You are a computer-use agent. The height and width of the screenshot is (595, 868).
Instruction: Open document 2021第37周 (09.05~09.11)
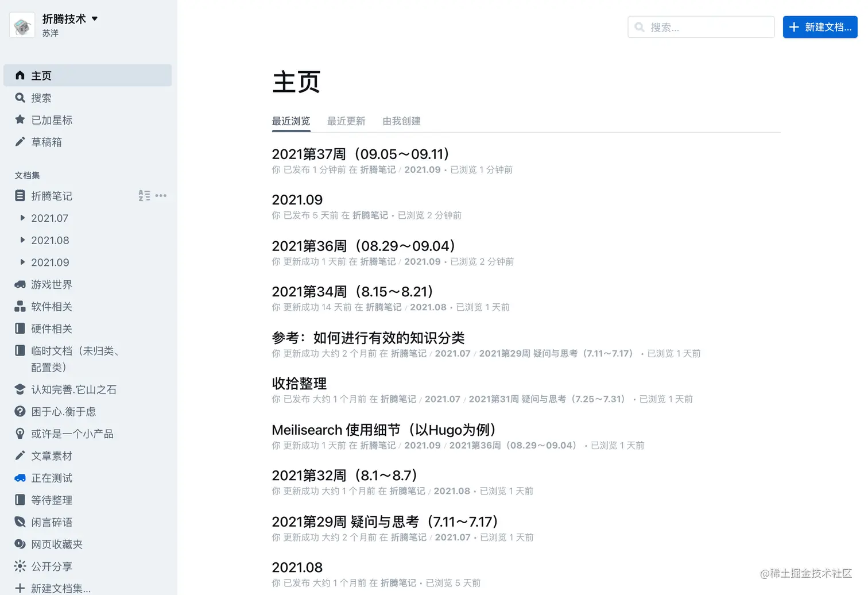[x=361, y=154]
